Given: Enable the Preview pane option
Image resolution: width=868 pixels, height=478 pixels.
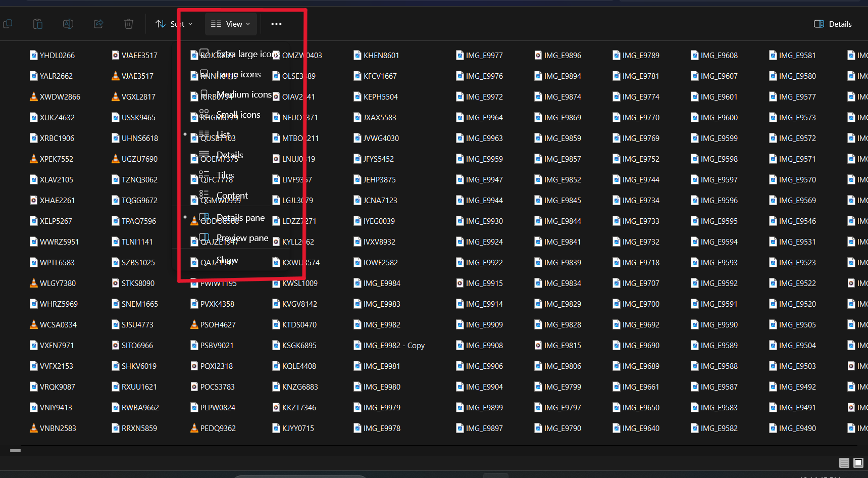Looking at the screenshot, I should pyautogui.click(x=242, y=237).
